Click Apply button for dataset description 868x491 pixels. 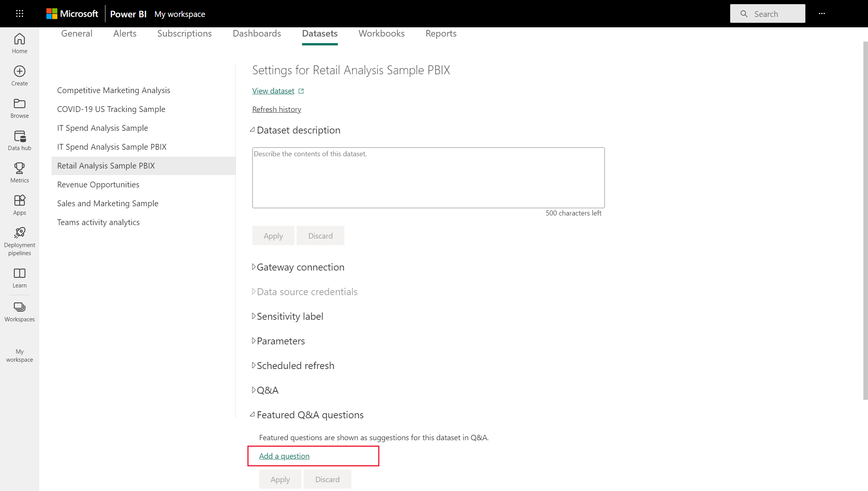[x=273, y=235]
